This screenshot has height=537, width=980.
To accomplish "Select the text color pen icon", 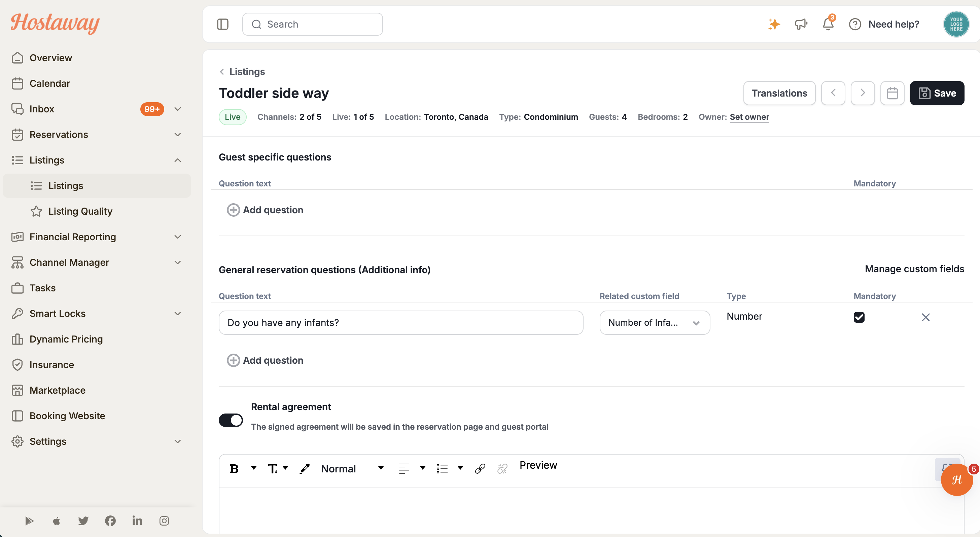I will pos(305,469).
